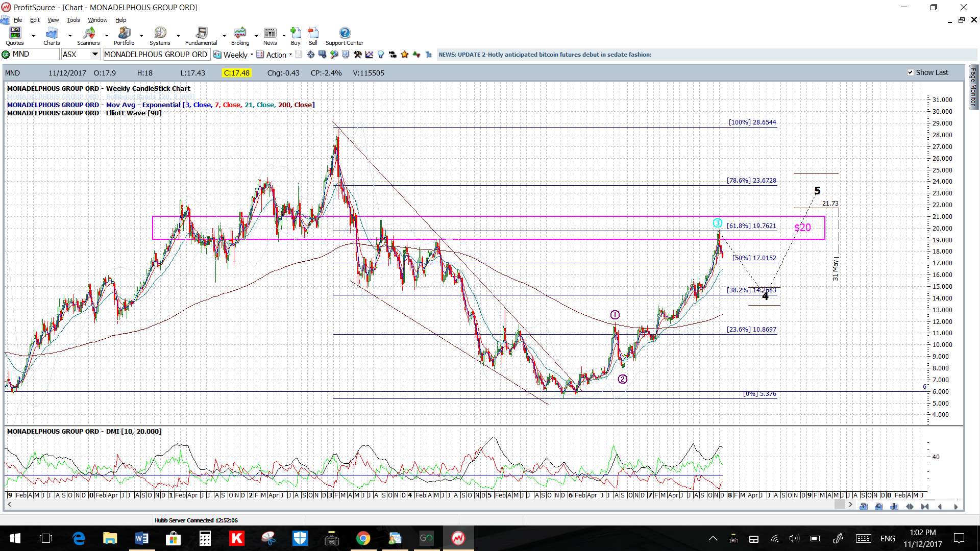Click the expand chart horizontally arrows icon
The width and height of the screenshot is (980, 551).
pos(910,507)
